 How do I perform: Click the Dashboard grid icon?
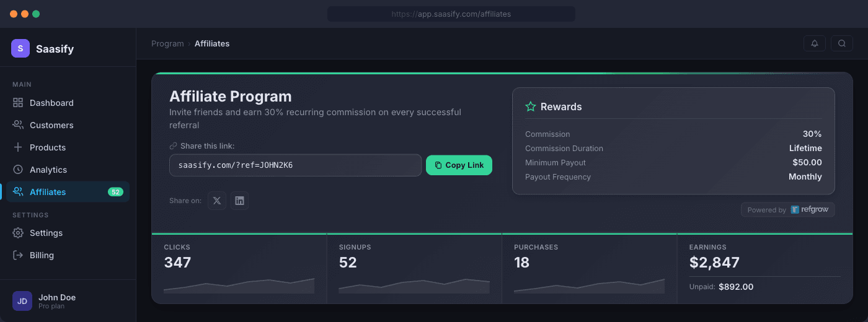18,103
